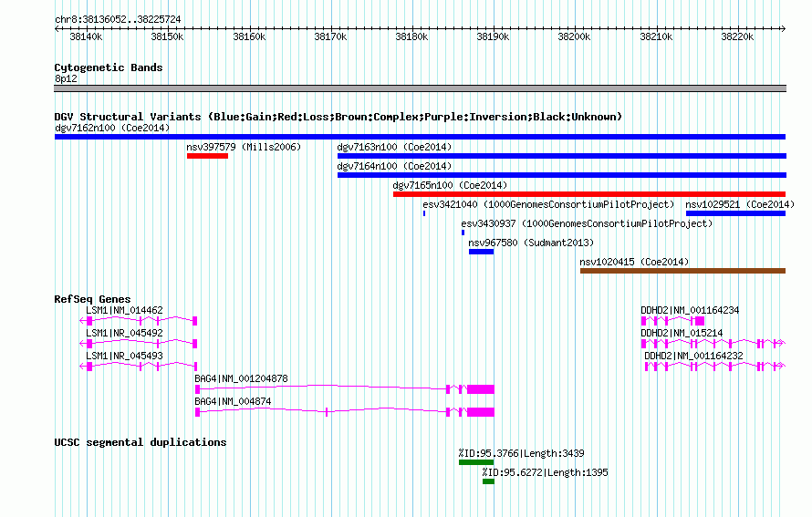
Task: Select the 8p12 band label
Action: (66, 78)
